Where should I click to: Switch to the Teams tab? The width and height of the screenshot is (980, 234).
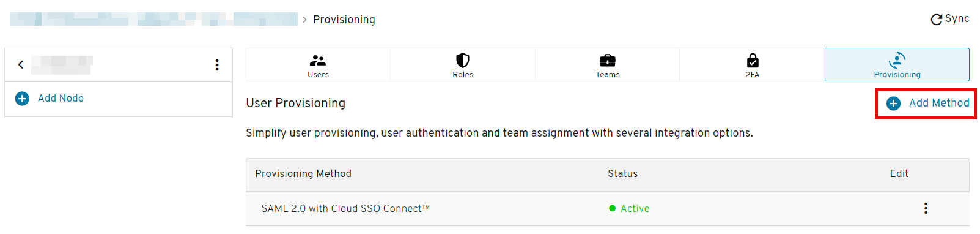(608, 65)
